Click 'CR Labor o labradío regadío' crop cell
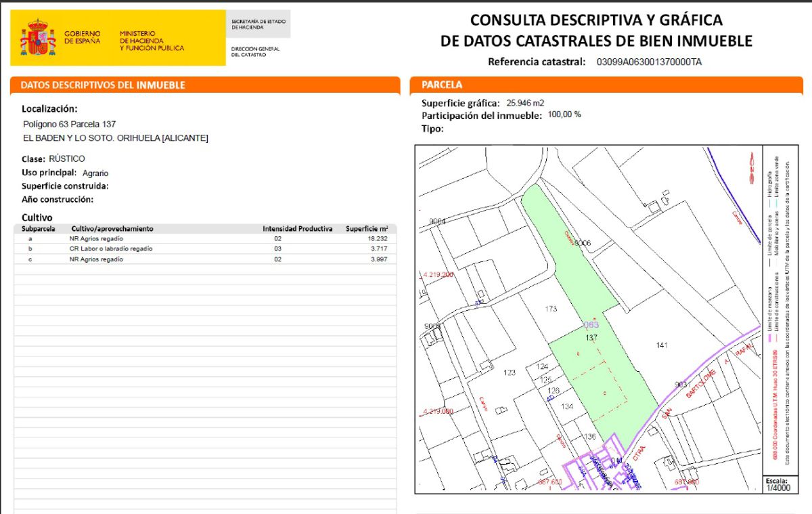This screenshot has height=514, width=812. click(111, 249)
